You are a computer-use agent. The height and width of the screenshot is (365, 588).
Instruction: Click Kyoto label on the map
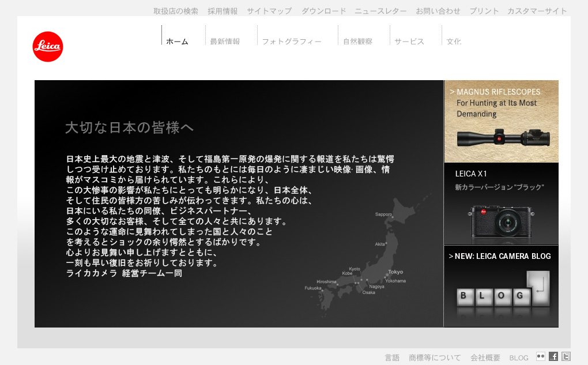click(x=355, y=269)
